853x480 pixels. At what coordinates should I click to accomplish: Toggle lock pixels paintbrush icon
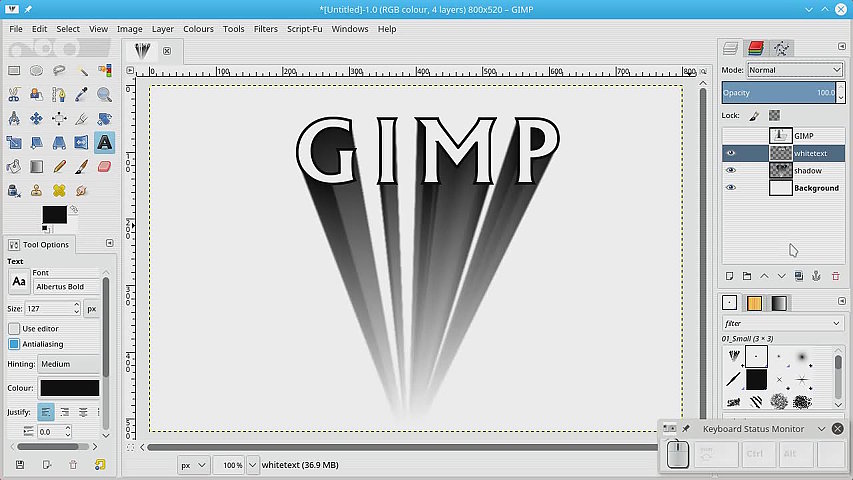(x=754, y=115)
